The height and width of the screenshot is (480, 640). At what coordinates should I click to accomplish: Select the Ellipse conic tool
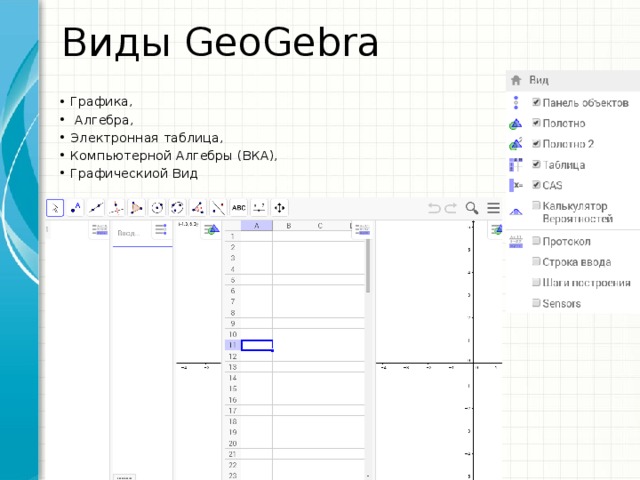click(x=178, y=208)
